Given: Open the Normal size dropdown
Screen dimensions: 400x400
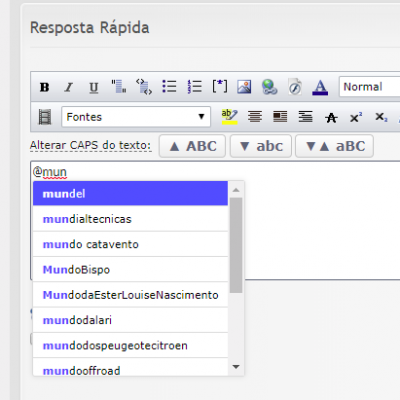Looking at the screenshot, I should [369, 87].
